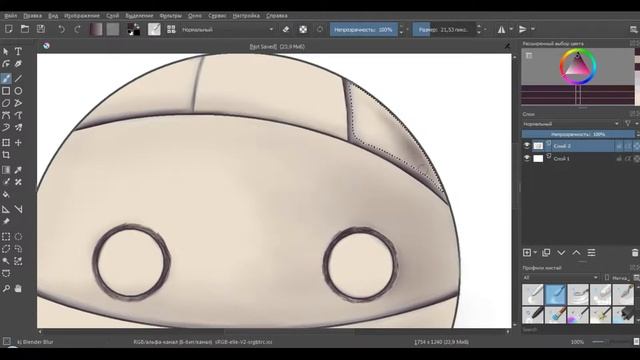
Task: Open the Фильтры menu
Action: [x=170, y=16]
